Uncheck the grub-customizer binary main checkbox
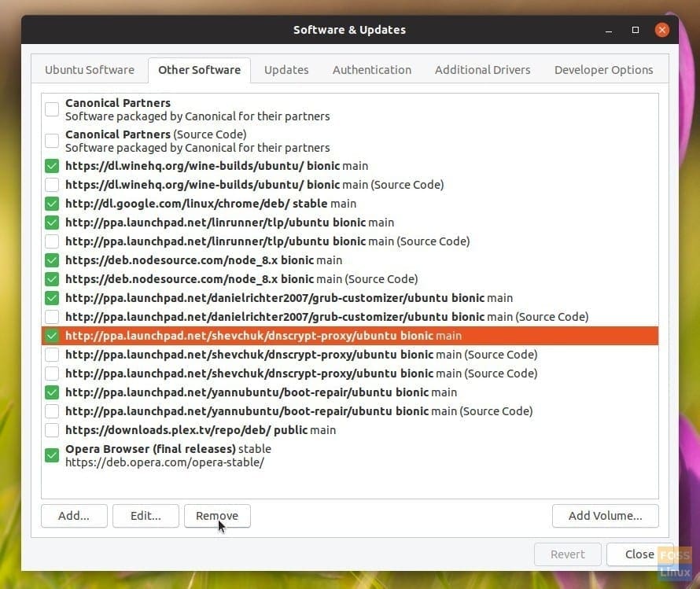 coord(52,297)
